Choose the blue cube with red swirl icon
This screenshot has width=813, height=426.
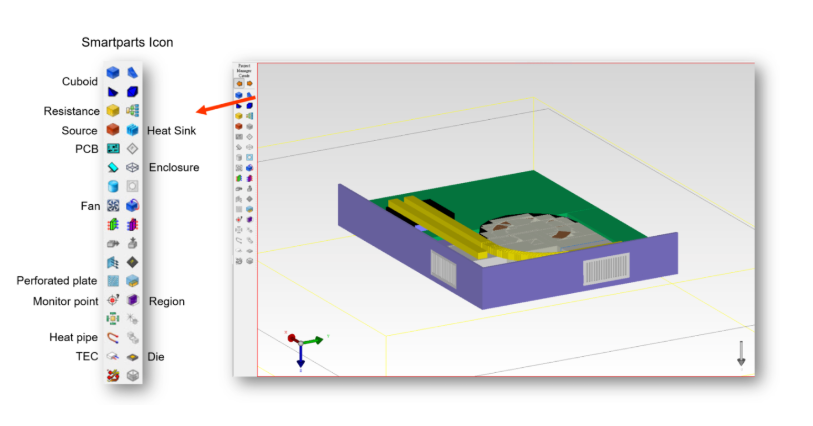(x=132, y=206)
